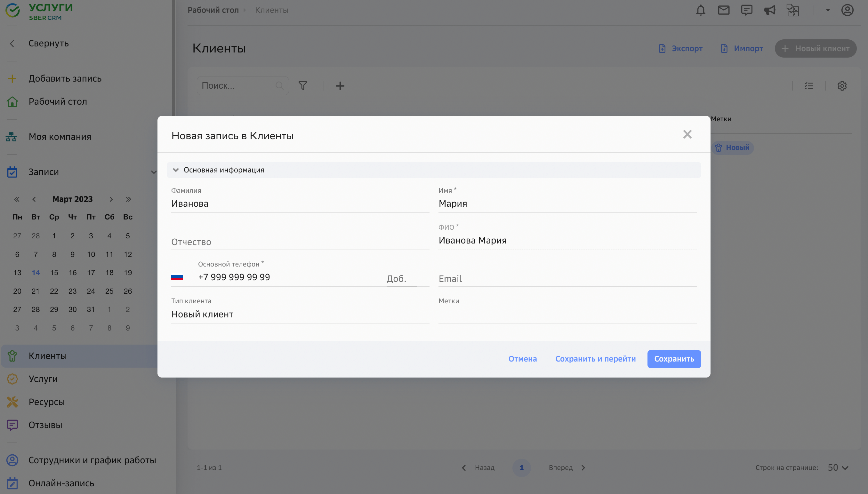Open the notifications bell icon
Viewport: 868px width, 494px height.
point(700,10)
